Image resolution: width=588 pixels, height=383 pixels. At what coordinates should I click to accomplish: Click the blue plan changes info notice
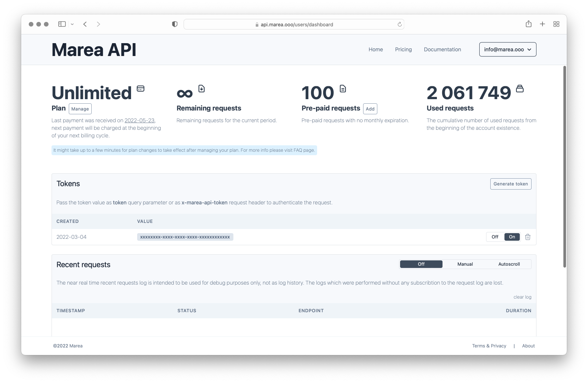(x=184, y=150)
